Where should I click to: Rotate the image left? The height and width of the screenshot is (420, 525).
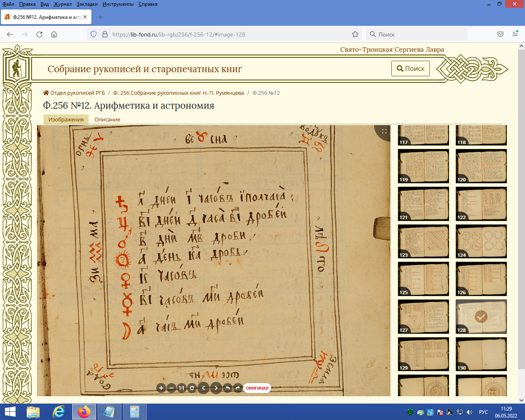tap(228, 388)
